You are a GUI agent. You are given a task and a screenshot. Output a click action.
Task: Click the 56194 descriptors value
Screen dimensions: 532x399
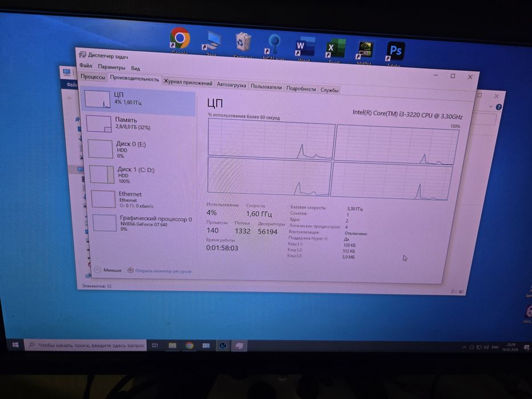coord(267,232)
